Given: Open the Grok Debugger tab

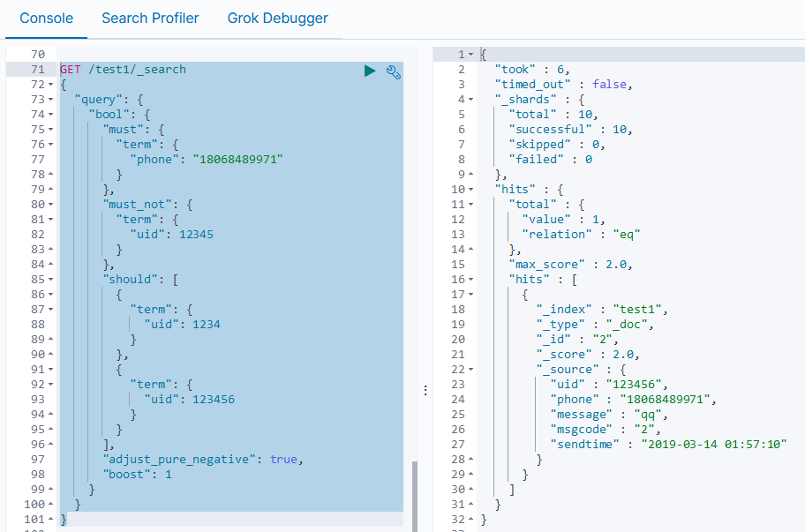Looking at the screenshot, I should pyautogui.click(x=277, y=18).
